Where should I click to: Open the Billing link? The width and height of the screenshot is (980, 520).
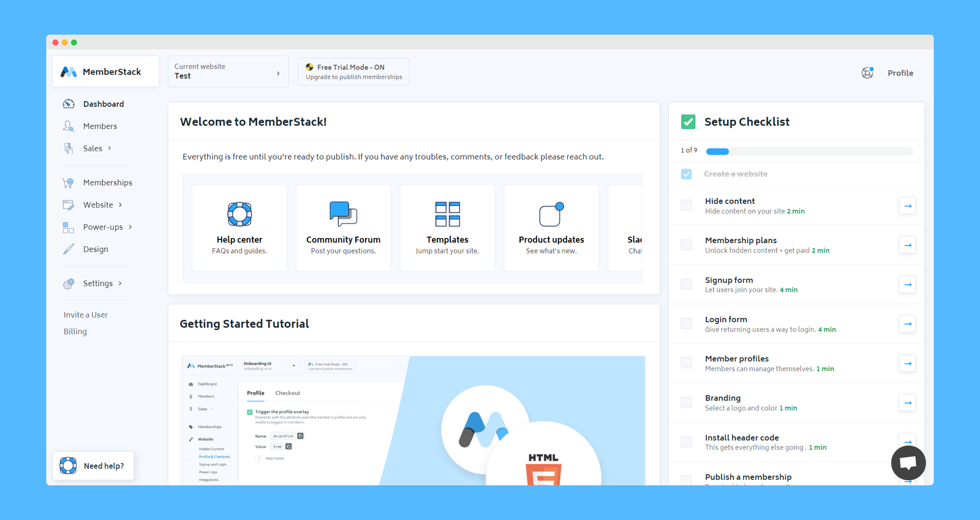click(x=75, y=331)
